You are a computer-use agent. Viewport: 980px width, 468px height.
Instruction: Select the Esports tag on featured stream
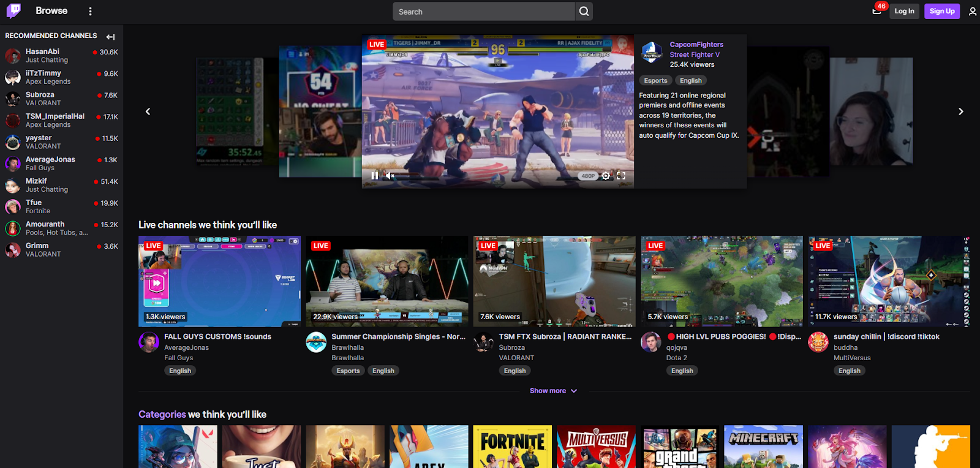[655, 81]
